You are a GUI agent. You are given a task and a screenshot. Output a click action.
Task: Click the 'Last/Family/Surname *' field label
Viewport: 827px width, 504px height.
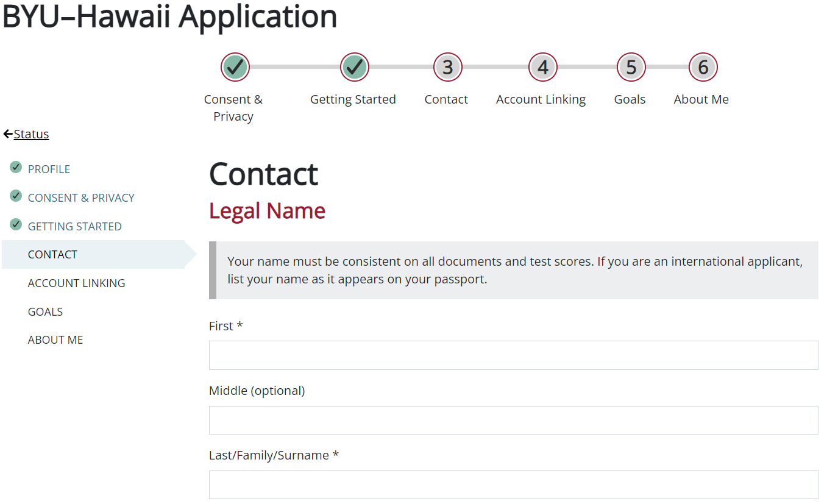[274, 455]
